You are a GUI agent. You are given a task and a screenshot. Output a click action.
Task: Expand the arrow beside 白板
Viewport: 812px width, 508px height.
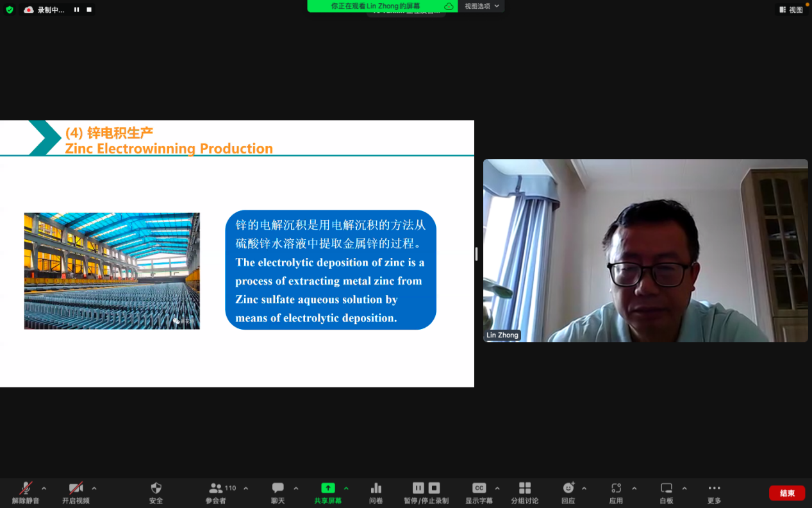tap(684, 489)
